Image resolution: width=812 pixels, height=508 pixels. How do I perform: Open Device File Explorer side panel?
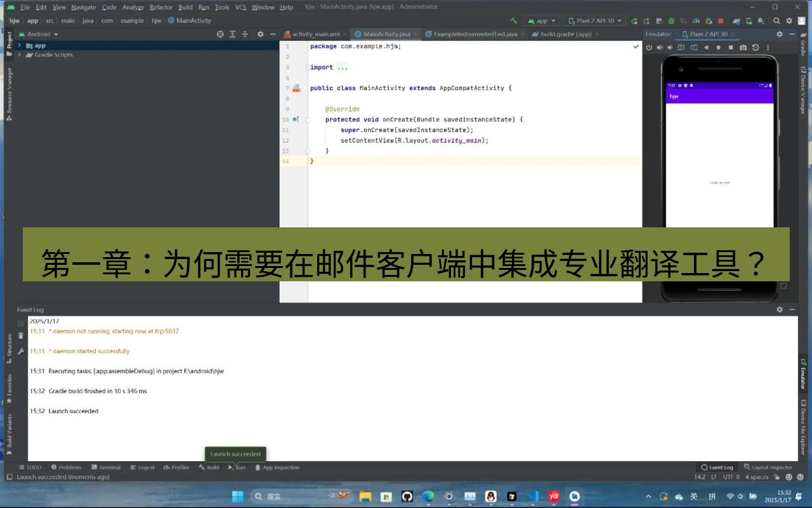click(803, 428)
